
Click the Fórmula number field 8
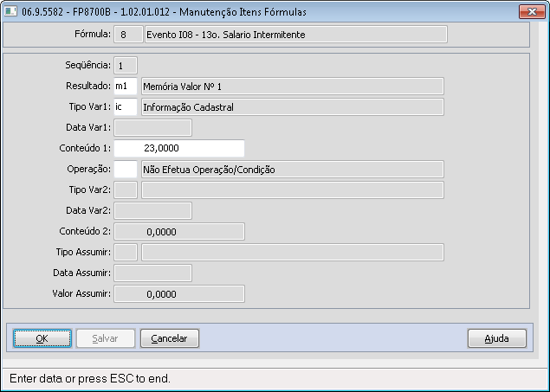128,35
